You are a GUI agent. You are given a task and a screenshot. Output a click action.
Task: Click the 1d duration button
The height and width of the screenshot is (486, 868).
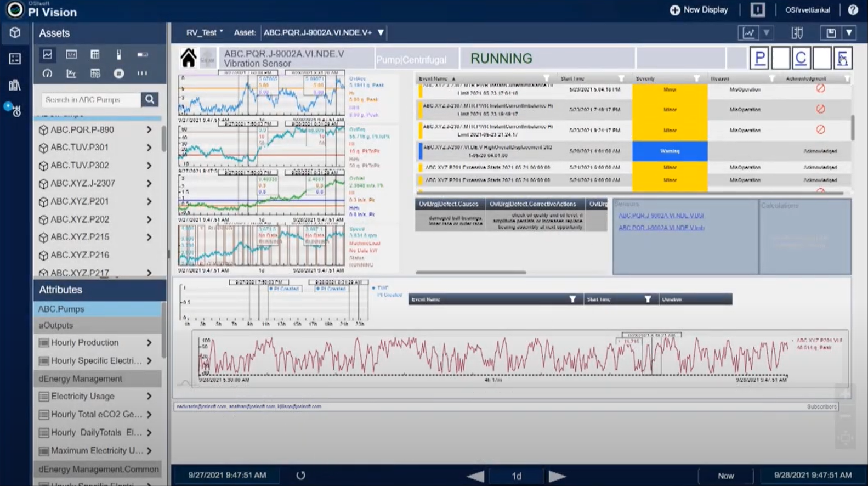point(517,476)
